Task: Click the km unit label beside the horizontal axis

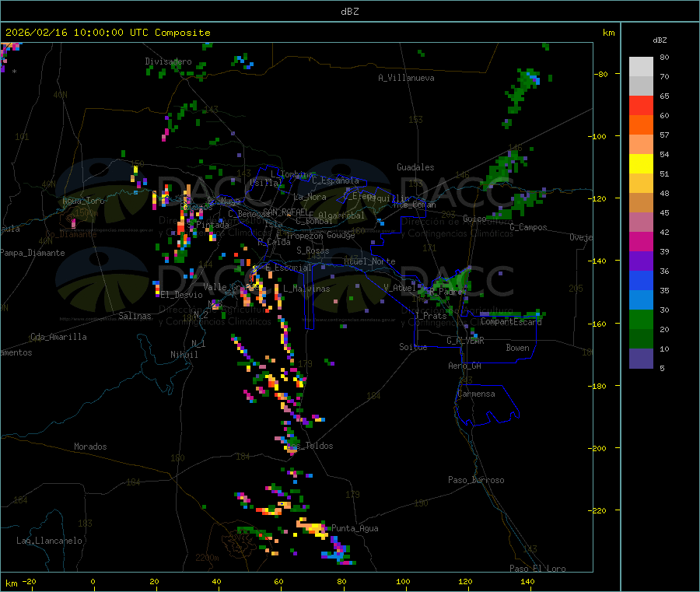Action: tap(12, 583)
